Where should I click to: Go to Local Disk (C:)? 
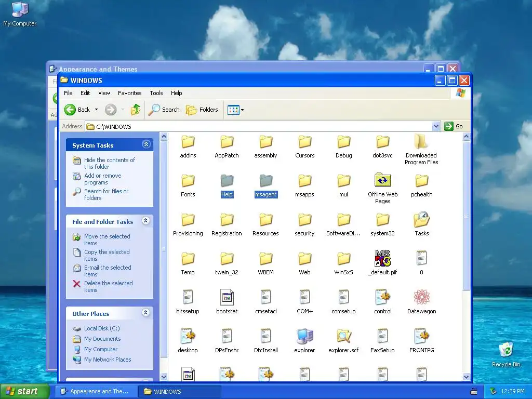click(102, 328)
